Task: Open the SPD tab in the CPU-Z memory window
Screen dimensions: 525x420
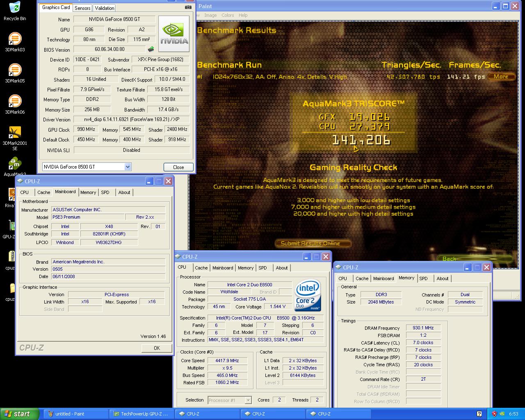Action: coord(424,278)
